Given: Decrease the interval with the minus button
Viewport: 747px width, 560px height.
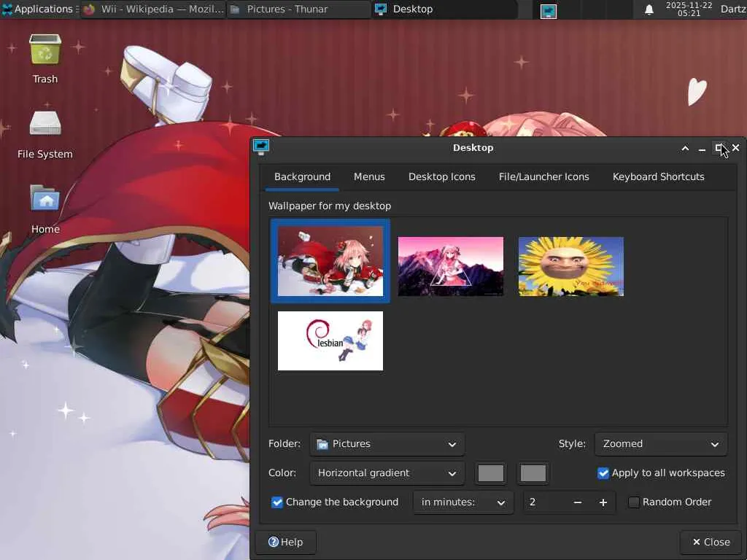Looking at the screenshot, I should [578, 502].
